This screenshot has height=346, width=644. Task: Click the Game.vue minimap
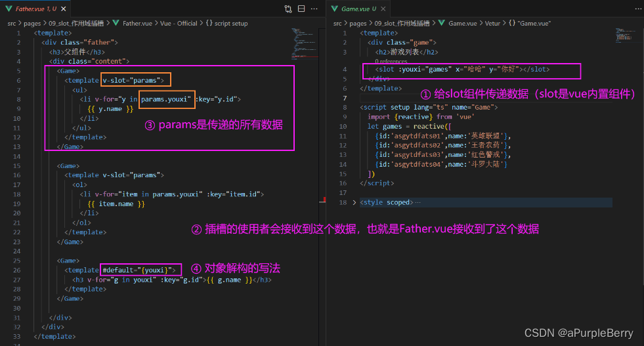[625, 35]
